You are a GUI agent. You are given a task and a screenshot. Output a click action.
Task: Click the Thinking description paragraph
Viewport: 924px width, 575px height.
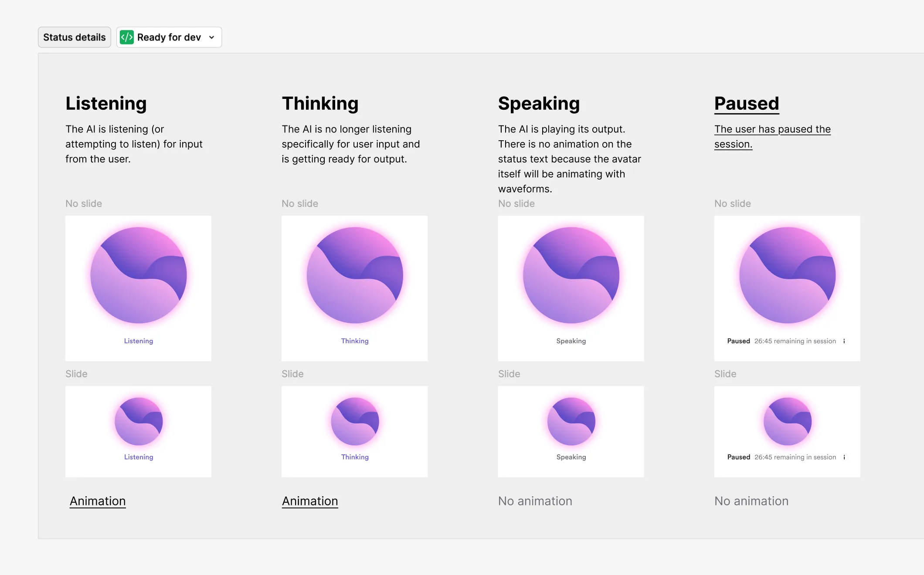[x=351, y=144]
